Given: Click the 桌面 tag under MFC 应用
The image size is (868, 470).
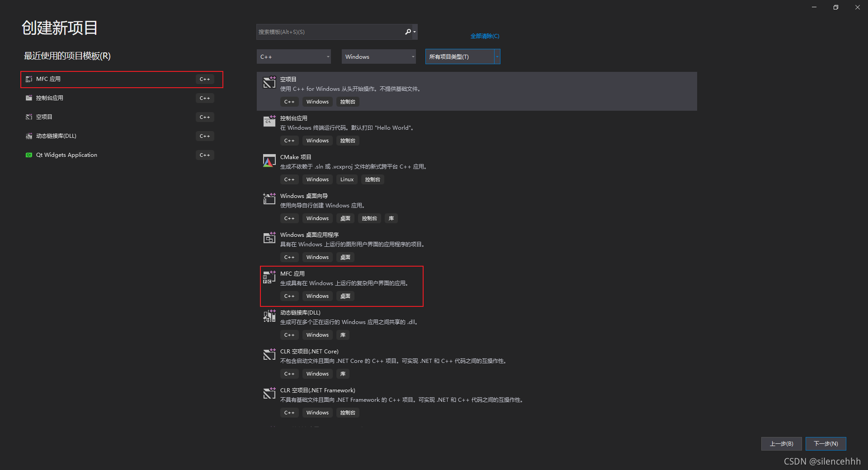Looking at the screenshot, I should [345, 296].
